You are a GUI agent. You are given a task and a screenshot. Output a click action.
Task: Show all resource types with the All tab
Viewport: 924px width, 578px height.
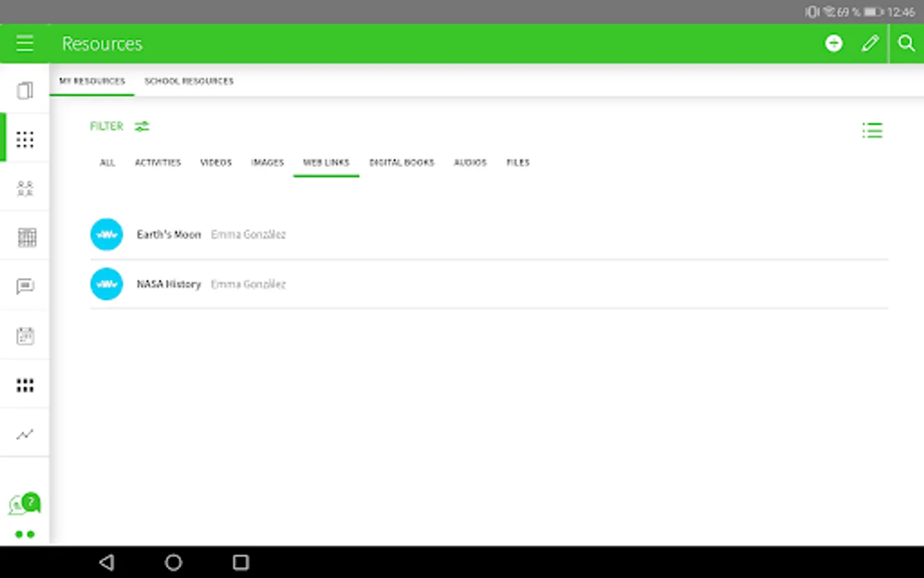pos(107,162)
